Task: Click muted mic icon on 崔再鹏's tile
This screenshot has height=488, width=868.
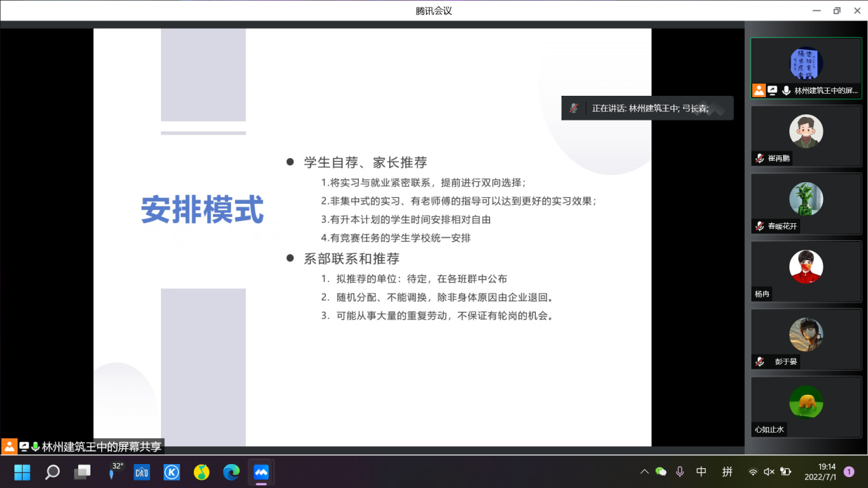Action: [x=760, y=158]
